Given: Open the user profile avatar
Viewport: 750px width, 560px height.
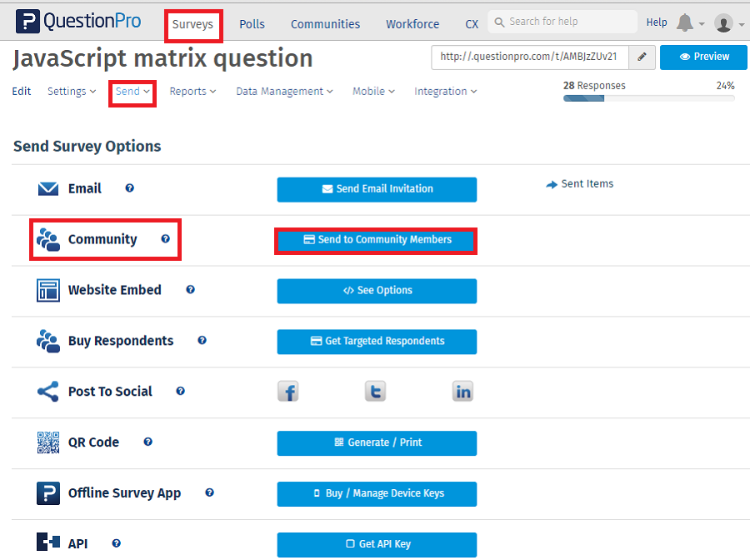Looking at the screenshot, I should (x=723, y=23).
